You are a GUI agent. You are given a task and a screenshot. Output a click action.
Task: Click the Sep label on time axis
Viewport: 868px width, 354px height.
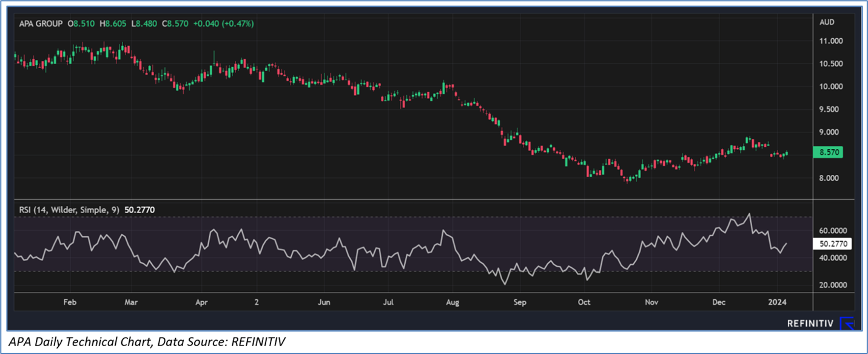(519, 302)
